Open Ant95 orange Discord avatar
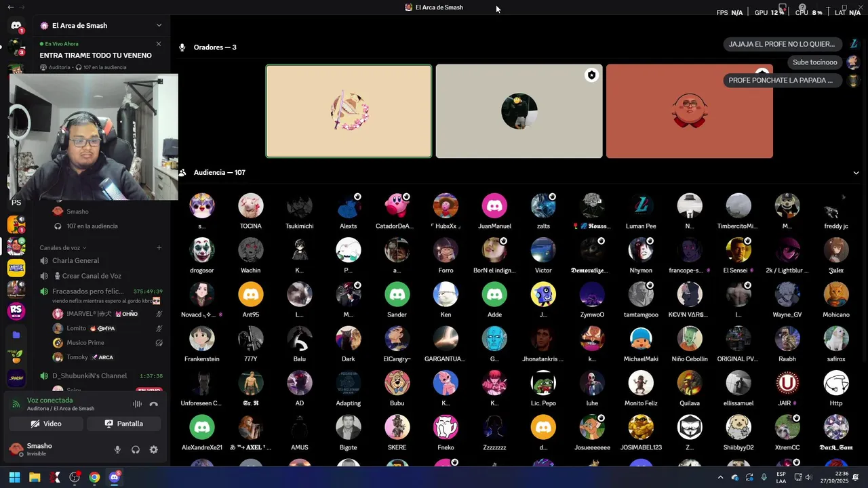The image size is (868, 488). 250,294
